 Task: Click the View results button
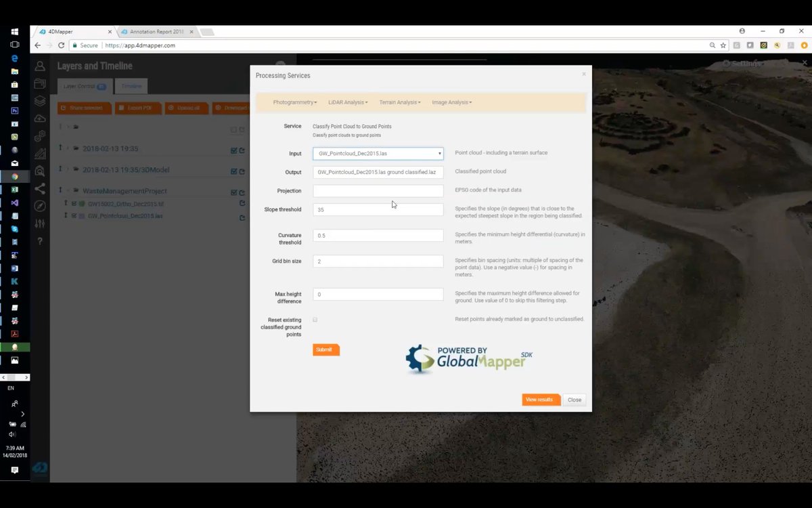[x=541, y=400]
